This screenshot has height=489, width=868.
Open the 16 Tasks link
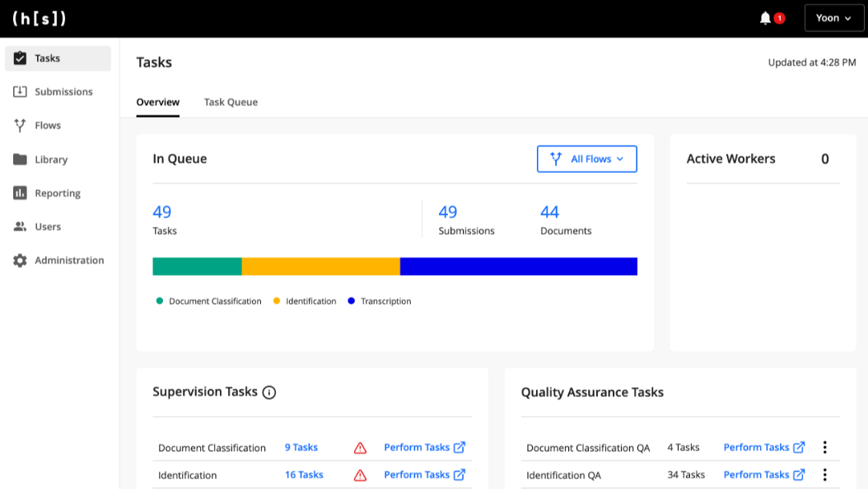(x=304, y=475)
